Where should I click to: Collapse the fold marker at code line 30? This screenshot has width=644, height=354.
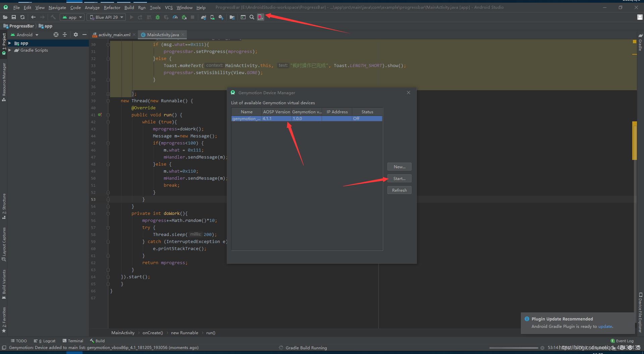108,45
